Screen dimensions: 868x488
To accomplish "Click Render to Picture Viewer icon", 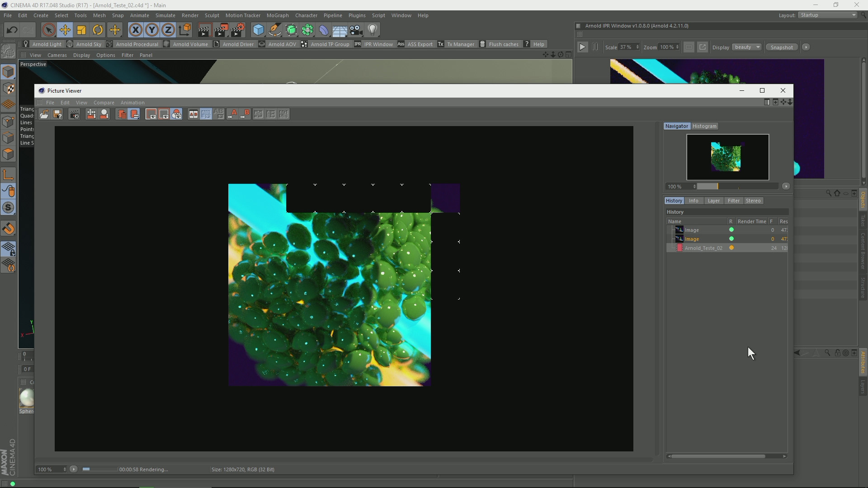I will pos(221,30).
